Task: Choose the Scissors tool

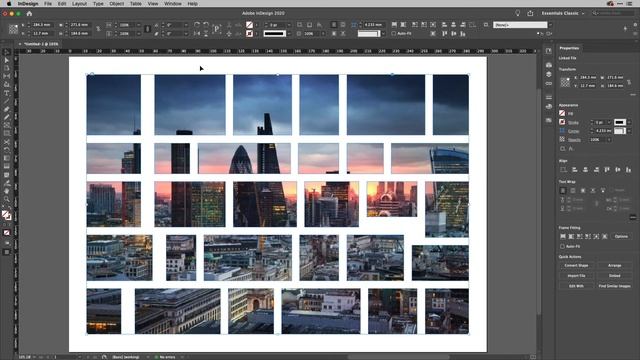Action: coord(7,142)
